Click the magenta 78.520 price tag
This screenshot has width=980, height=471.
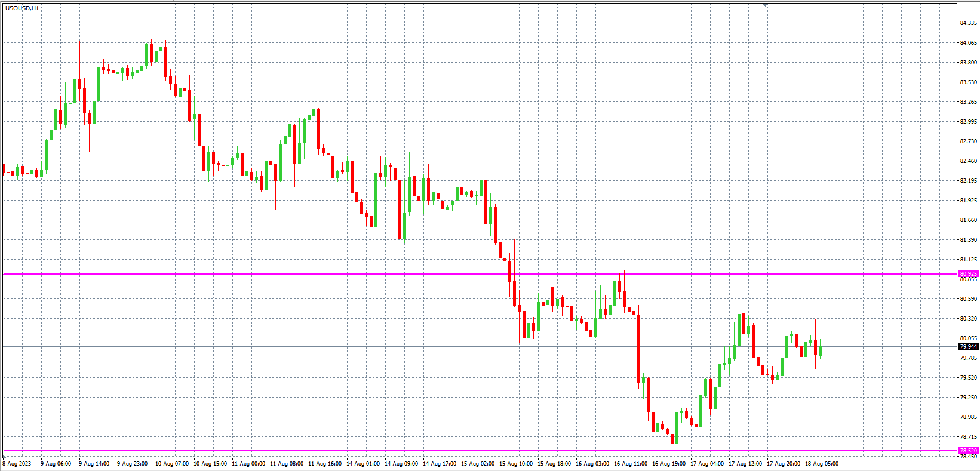(x=968, y=451)
